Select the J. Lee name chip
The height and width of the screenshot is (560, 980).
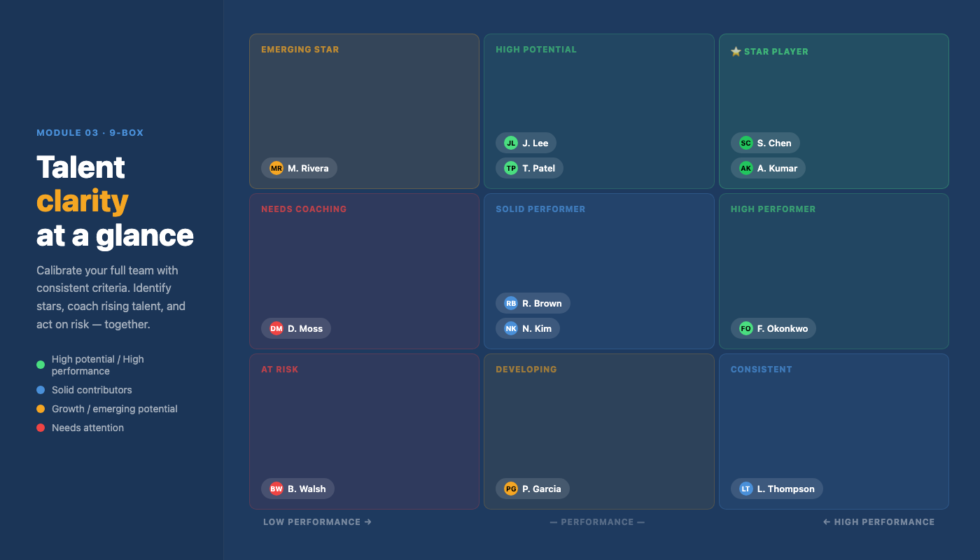coord(526,143)
